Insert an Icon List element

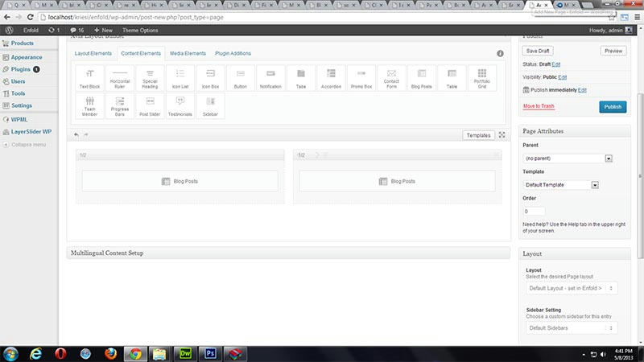180,78
